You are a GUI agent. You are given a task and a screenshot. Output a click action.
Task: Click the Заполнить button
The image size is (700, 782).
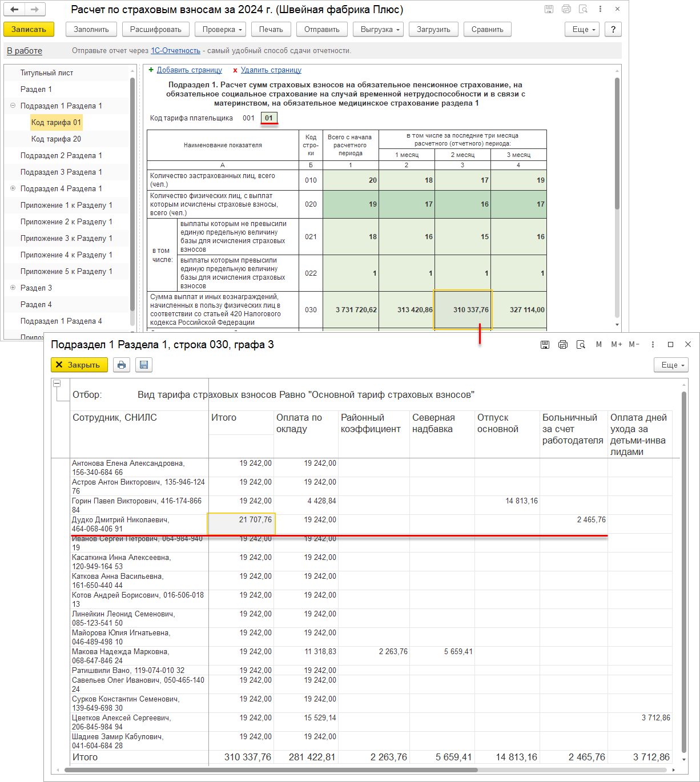(91, 29)
